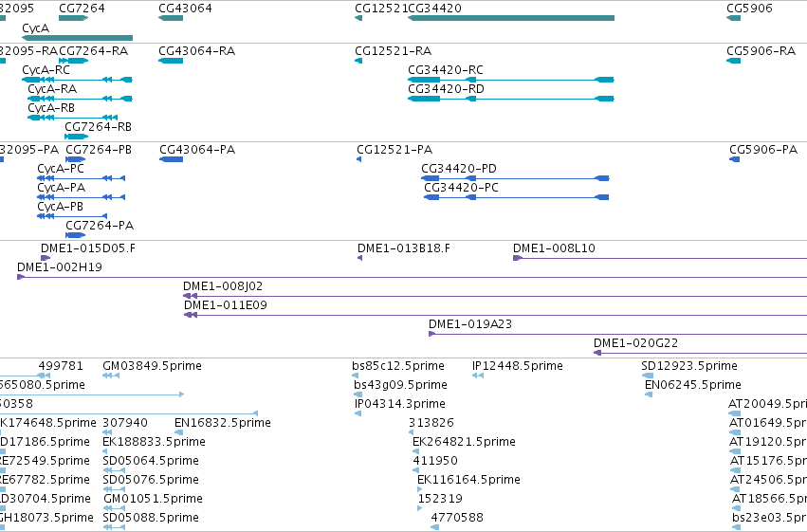Click the CG34420-PD coding feature

[515, 178]
